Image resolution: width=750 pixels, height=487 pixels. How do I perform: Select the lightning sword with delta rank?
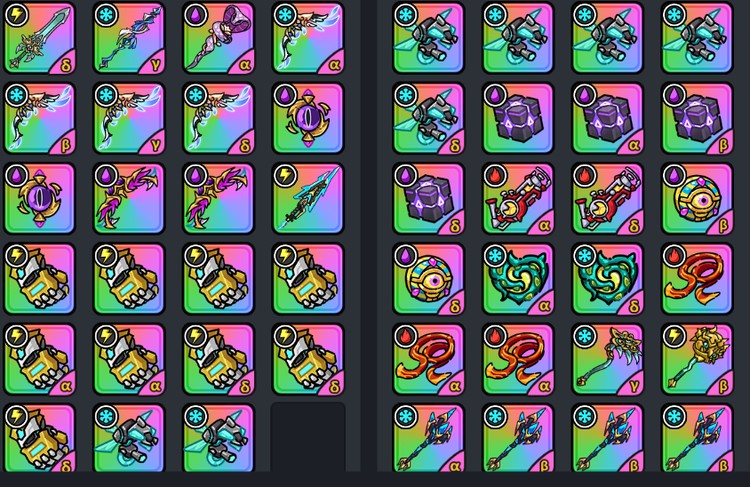point(40,38)
